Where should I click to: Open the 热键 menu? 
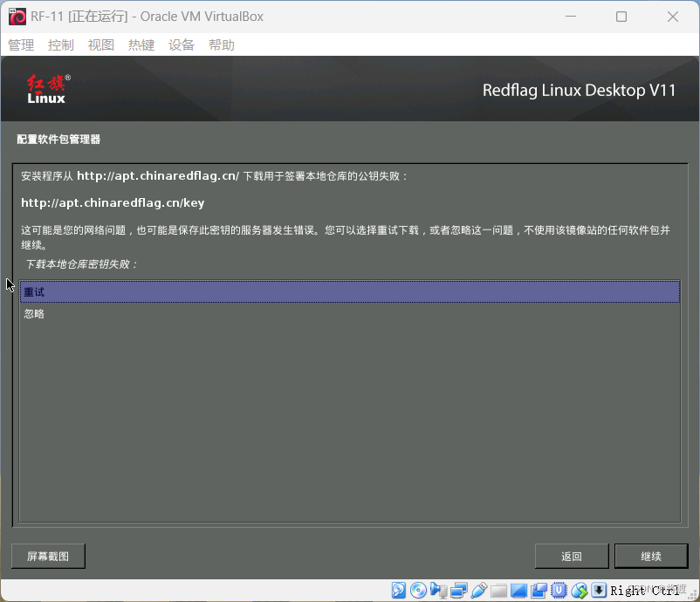pyautogui.click(x=141, y=44)
